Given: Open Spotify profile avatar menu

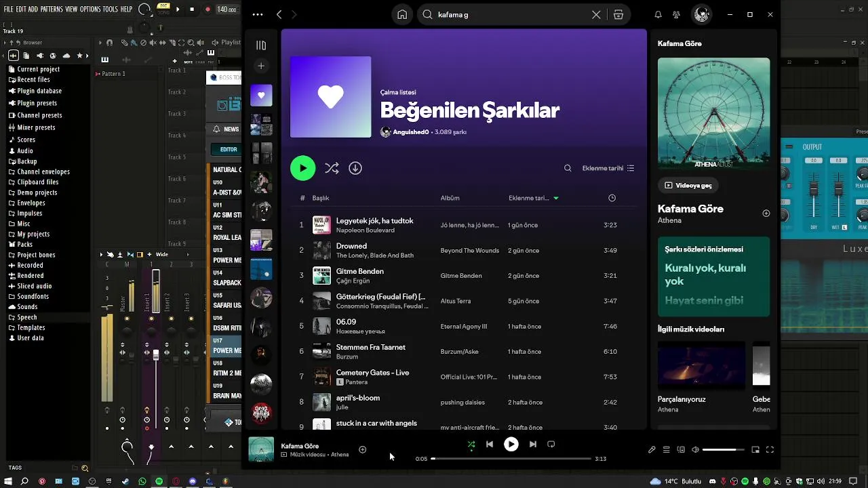Looking at the screenshot, I should click(x=702, y=14).
